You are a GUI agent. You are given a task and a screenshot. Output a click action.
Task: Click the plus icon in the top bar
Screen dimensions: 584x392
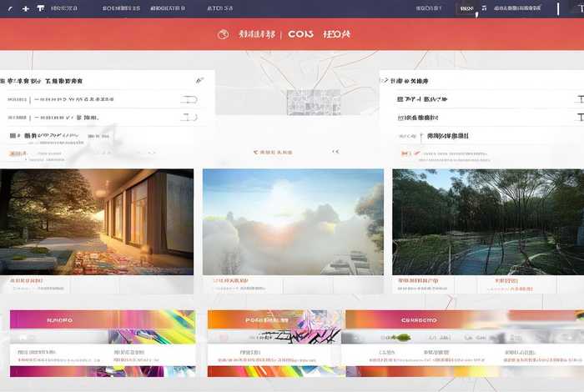tap(25, 8)
